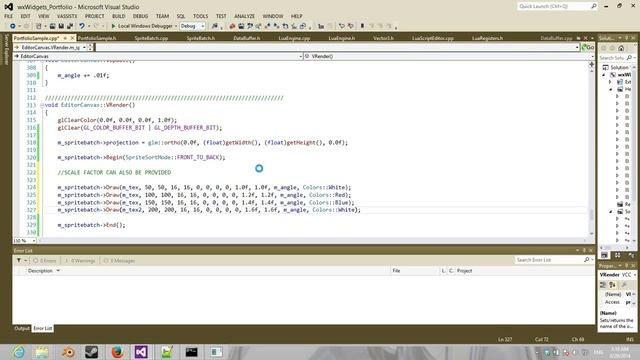Toggle the 0 Warnings filter
This screenshot has height=360, width=640.
click(x=81, y=260)
